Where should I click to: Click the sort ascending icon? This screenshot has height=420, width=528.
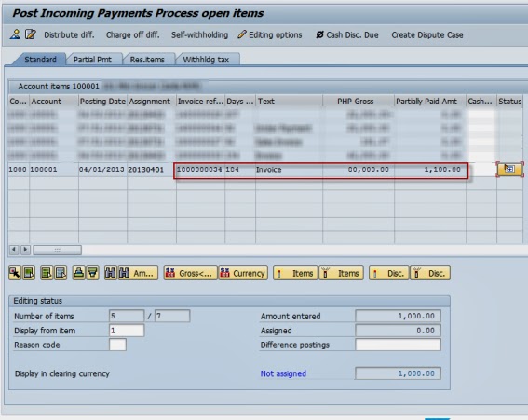79,273
